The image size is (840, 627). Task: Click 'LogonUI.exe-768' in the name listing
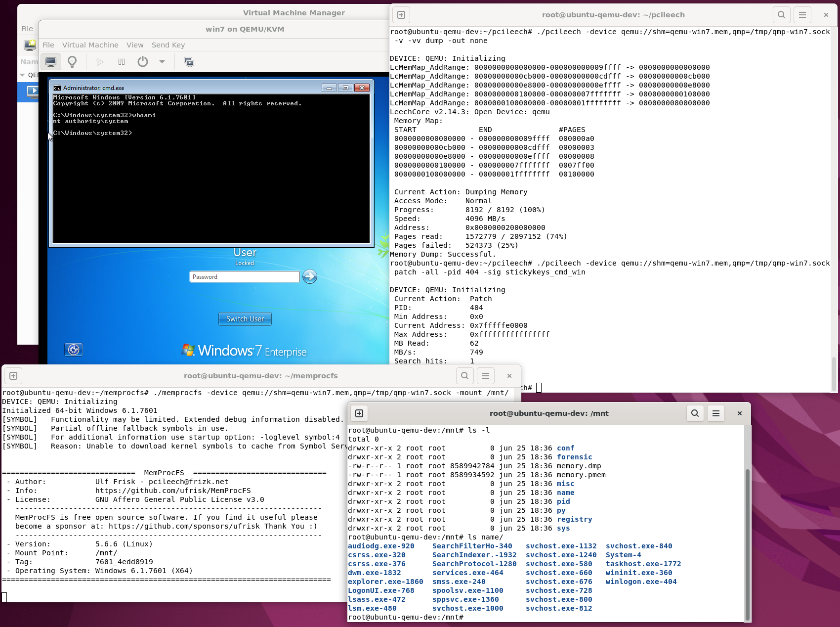[381, 590]
